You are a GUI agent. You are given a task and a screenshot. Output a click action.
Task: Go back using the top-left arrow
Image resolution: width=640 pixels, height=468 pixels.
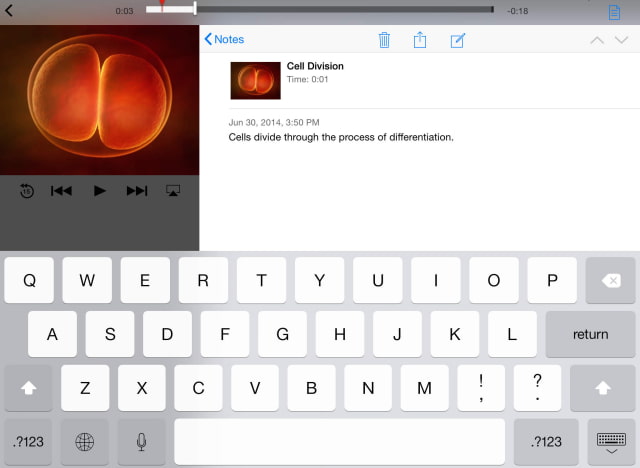click(9, 11)
